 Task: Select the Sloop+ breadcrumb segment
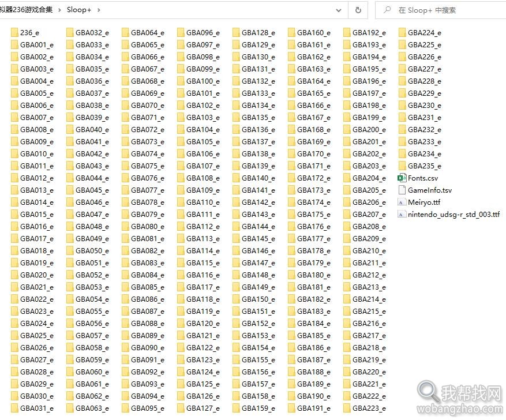(x=78, y=10)
